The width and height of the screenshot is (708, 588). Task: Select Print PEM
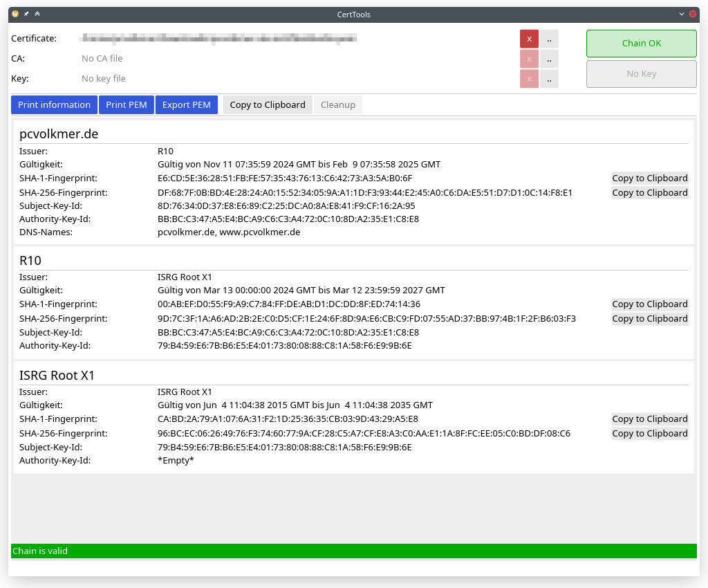(x=127, y=104)
